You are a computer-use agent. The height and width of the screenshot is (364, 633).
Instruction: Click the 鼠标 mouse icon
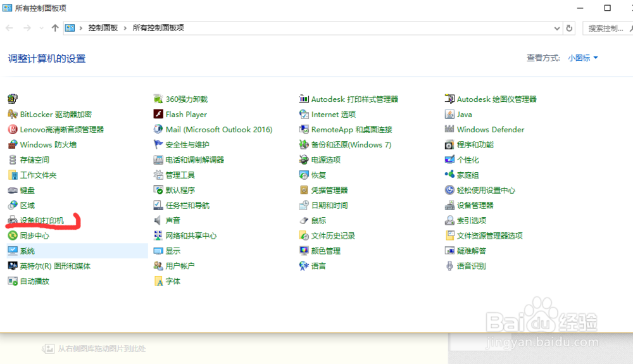click(304, 220)
